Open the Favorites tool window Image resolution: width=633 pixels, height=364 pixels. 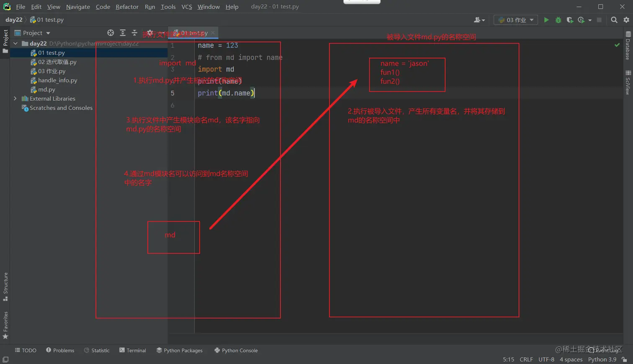[x=5, y=325]
